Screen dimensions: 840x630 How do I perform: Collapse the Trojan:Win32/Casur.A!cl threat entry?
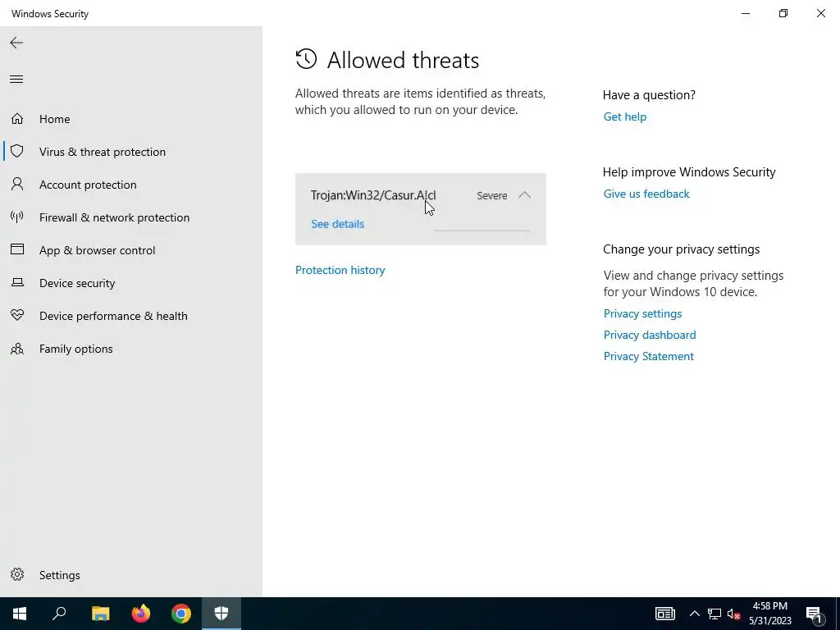[524, 195]
